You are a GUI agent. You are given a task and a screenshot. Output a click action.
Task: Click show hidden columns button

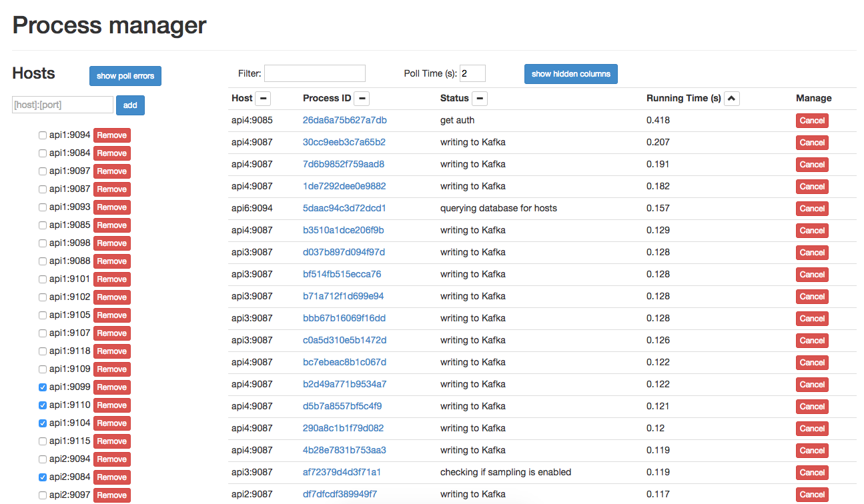tap(570, 74)
